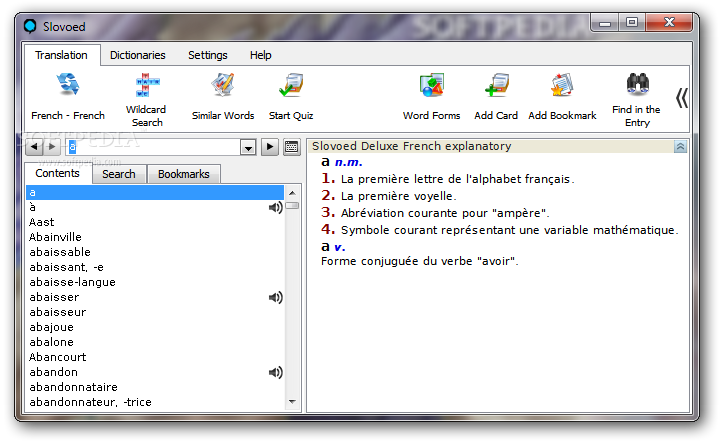
Task: Click the 'n.m.' part-of-speech label
Action: point(349,162)
